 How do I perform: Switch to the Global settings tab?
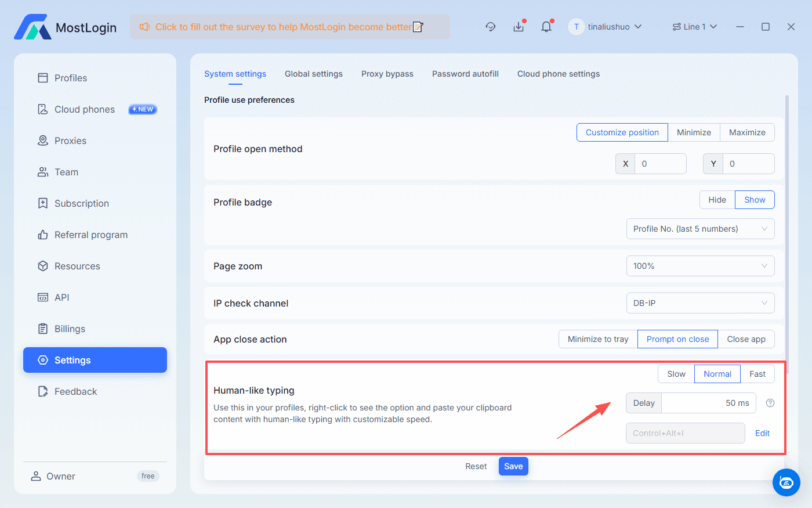coord(313,74)
